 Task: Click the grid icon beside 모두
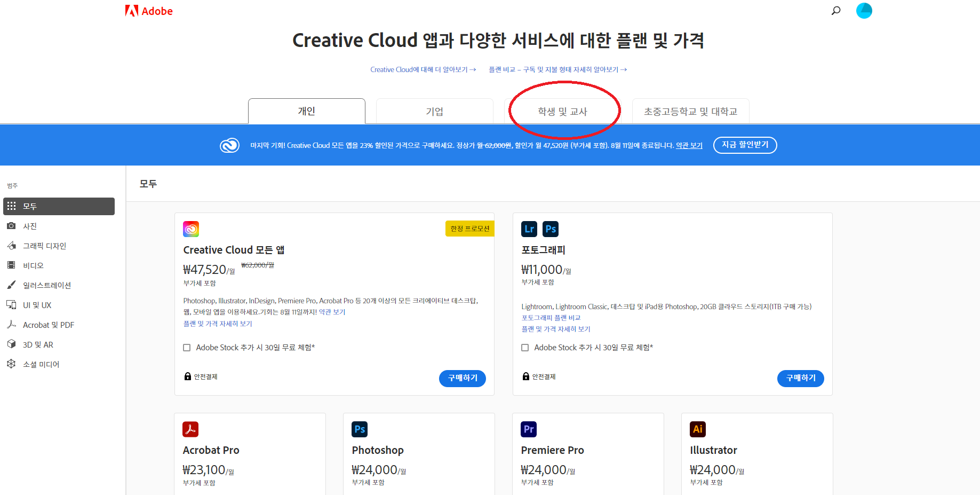tap(11, 206)
